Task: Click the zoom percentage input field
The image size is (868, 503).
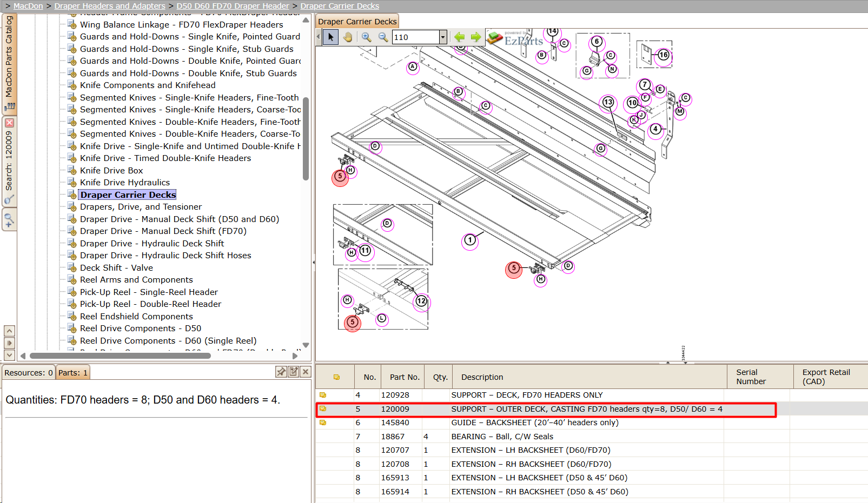Action: (415, 37)
